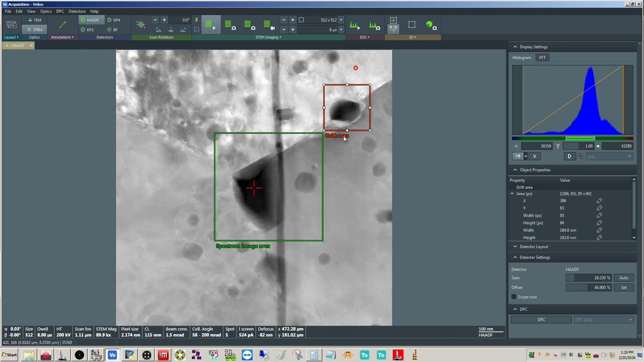This screenshot has height=362, width=644.
Task: Click the DPC button
Action: (x=541, y=320)
